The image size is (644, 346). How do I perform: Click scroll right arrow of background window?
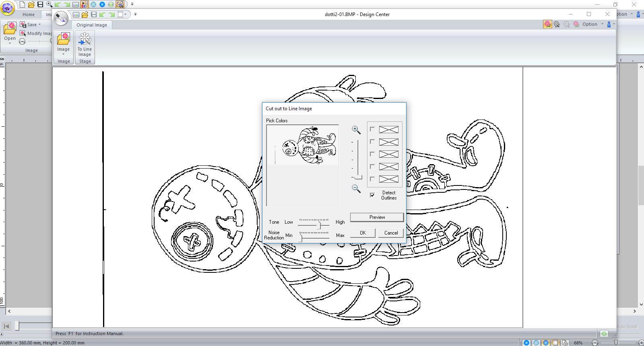coord(635,311)
